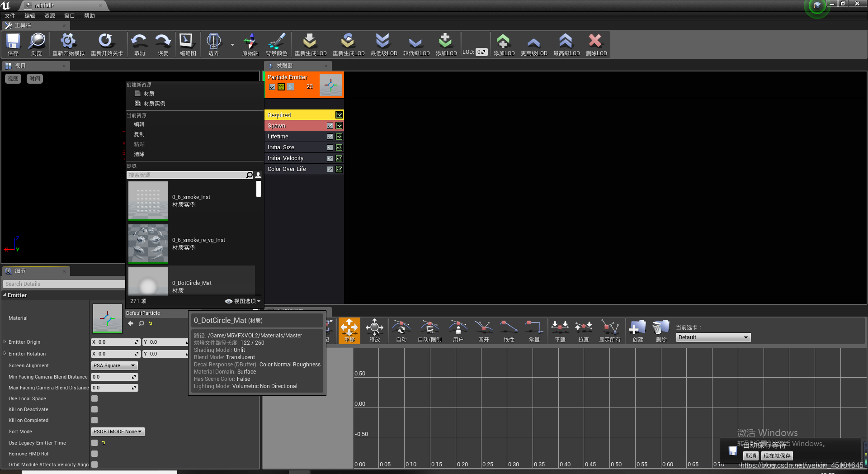Click viewport 时间 (Time) button
The image size is (868, 474).
pos(35,79)
